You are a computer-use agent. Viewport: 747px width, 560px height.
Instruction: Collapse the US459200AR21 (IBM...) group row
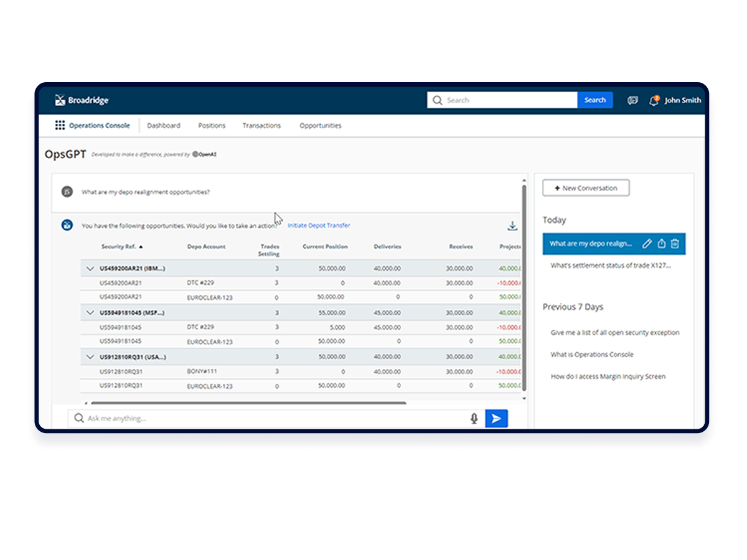pos(90,269)
